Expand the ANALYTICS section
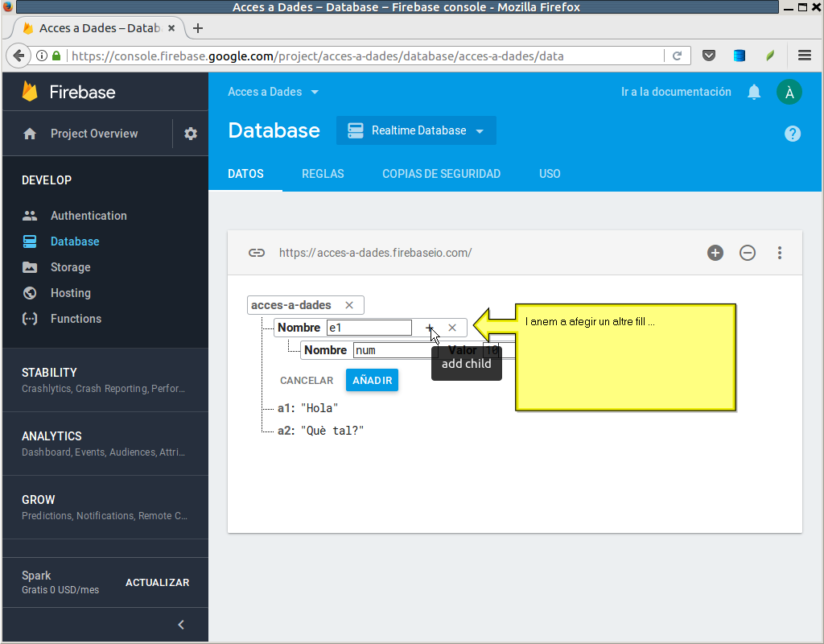824x644 pixels. pos(105,444)
